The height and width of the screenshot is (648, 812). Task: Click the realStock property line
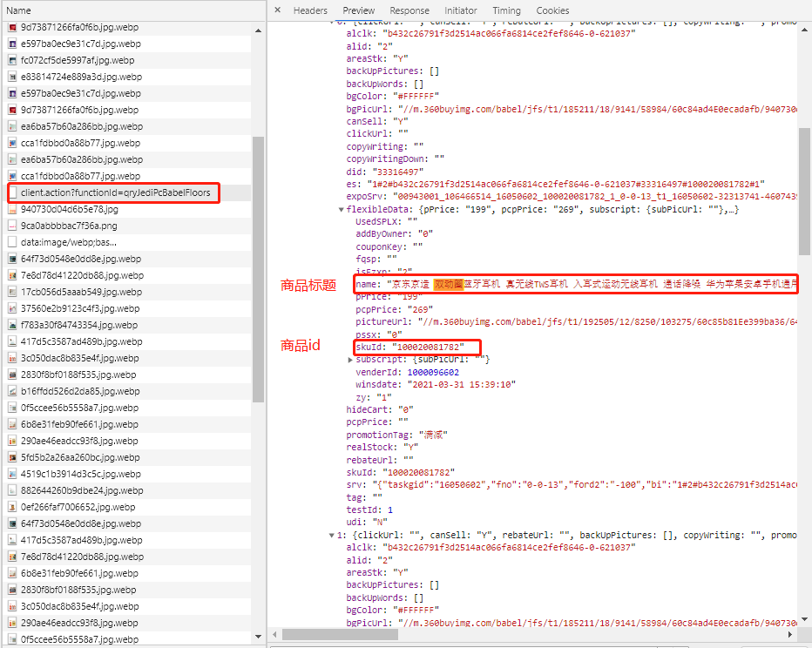[x=382, y=448]
